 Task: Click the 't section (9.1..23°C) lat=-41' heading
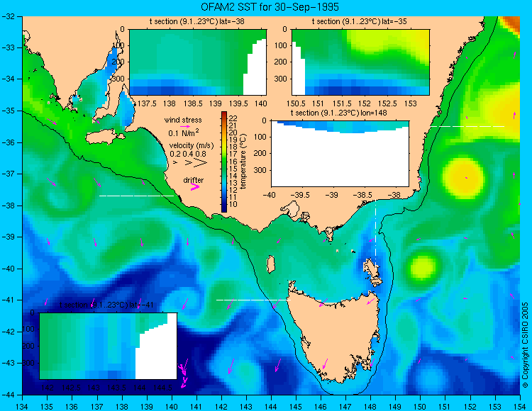click(x=106, y=305)
